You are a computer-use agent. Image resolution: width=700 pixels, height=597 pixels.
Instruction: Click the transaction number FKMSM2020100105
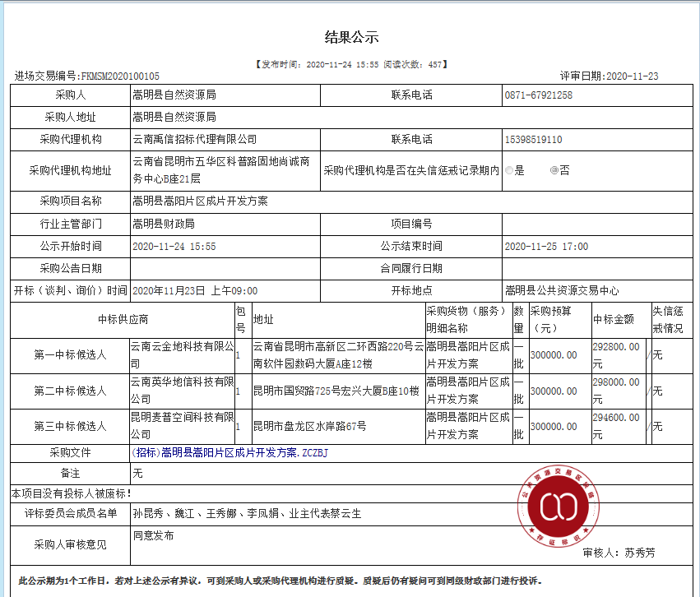tap(120, 76)
